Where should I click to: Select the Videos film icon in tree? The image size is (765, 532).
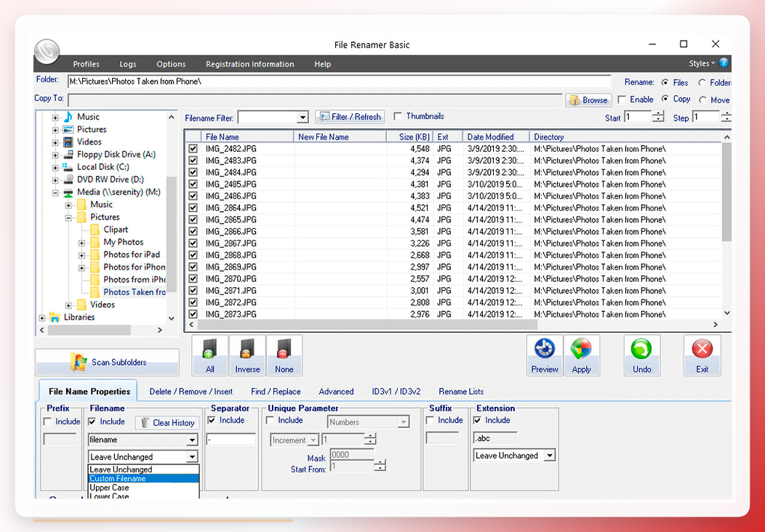click(x=68, y=142)
